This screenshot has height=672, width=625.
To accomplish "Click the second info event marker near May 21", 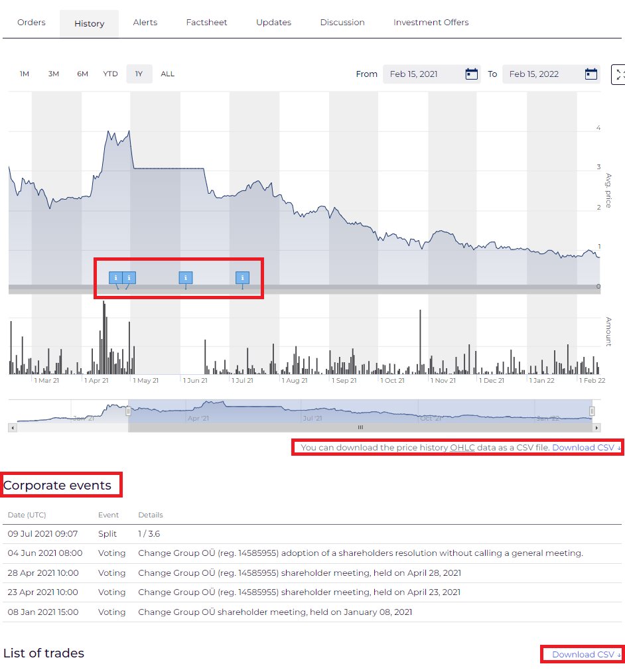I will click(129, 278).
